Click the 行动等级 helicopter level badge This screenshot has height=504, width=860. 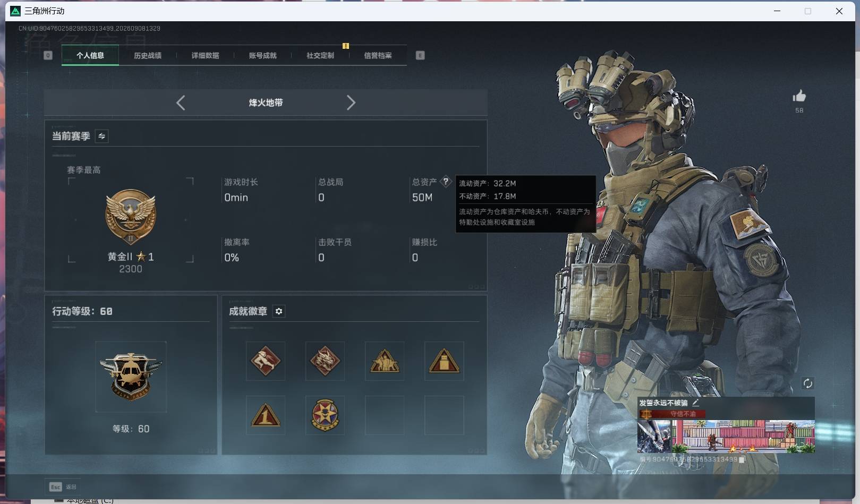click(x=131, y=377)
